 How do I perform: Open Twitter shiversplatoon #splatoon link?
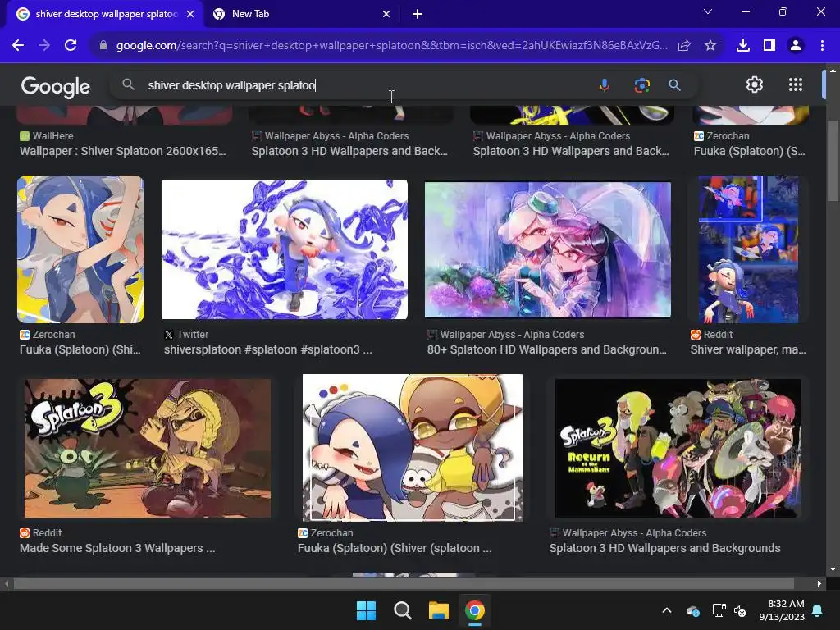268,349
